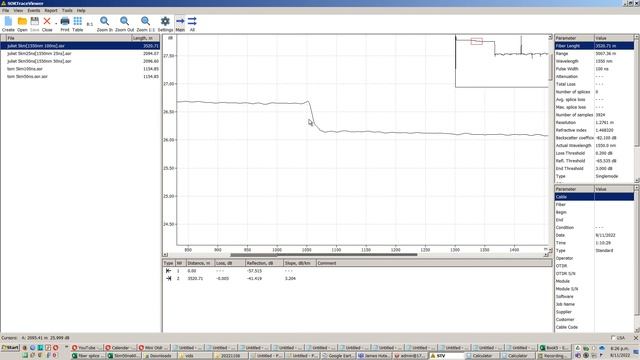Click the end-of-fiber event type icon
640x360 pixels.
point(168,278)
